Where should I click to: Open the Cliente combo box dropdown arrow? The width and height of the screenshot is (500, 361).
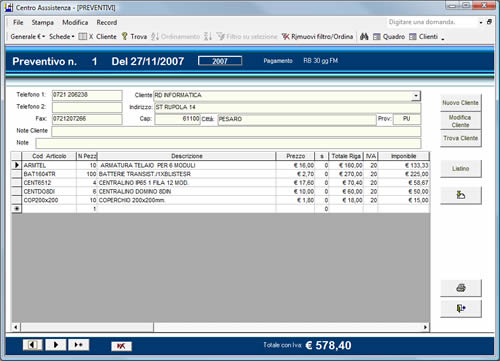tap(416, 96)
